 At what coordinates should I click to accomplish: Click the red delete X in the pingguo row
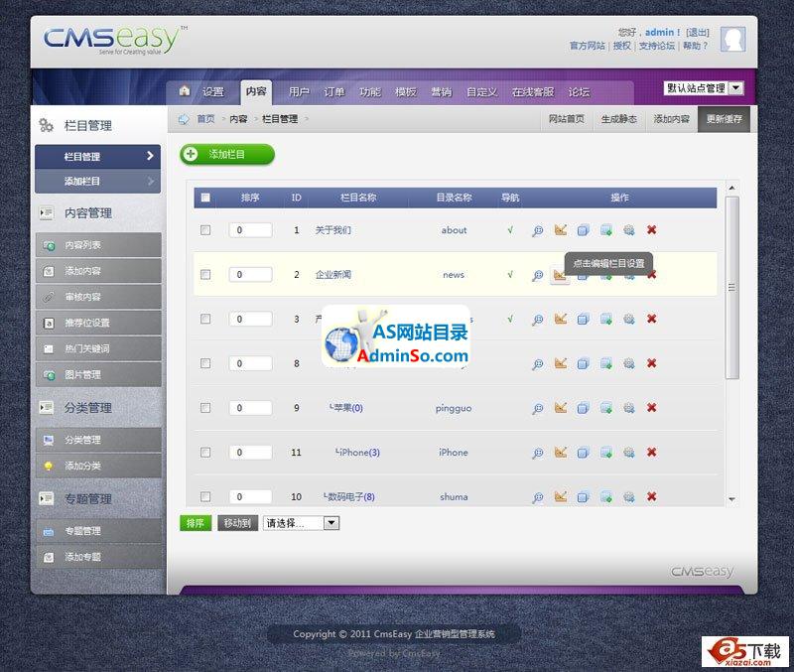pyautogui.click(x=652, y=407)
